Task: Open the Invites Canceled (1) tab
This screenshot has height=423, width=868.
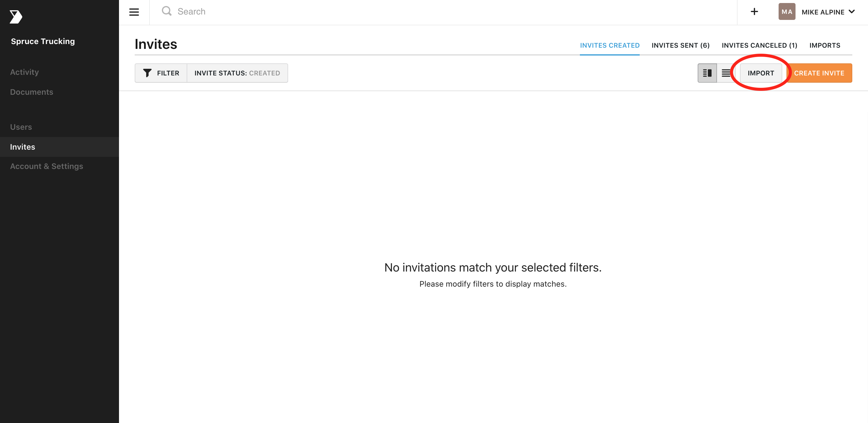Action: point(759,46)
